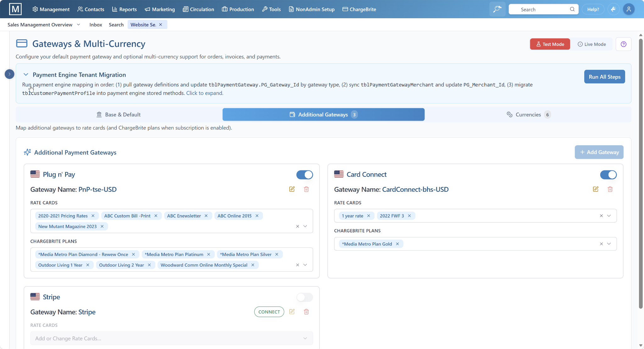Viewport: 644px width, 349px height.
Task: Click the sparkle notifications icon
Action: click(613, 9)
